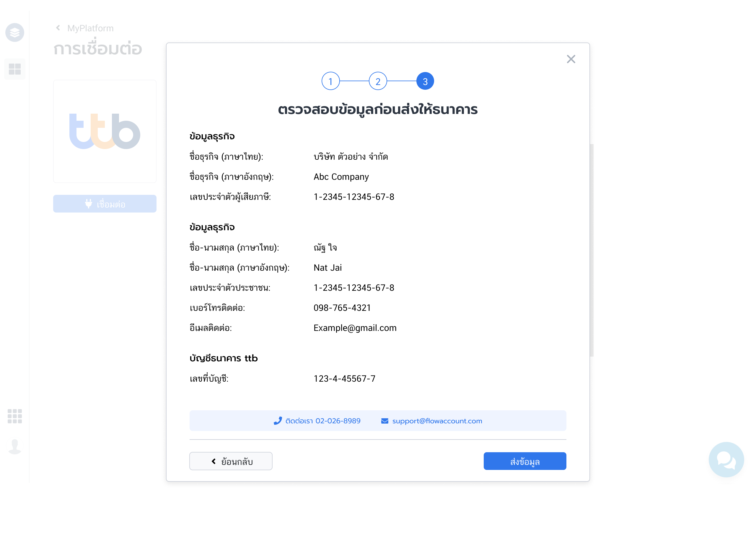Click the user profile avatar icon
The height and width of the screenshot is (539, 756).
14,446
